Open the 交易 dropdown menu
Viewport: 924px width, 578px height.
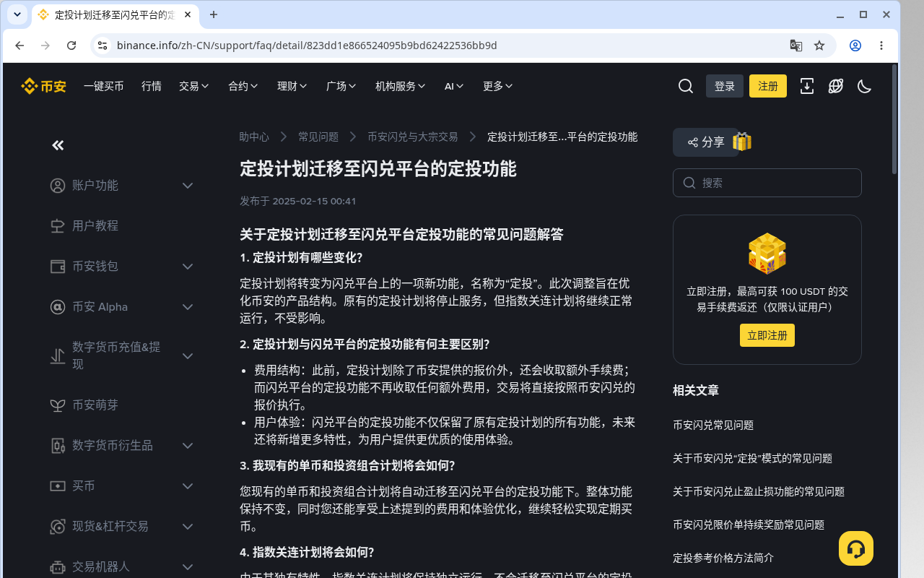194,86
